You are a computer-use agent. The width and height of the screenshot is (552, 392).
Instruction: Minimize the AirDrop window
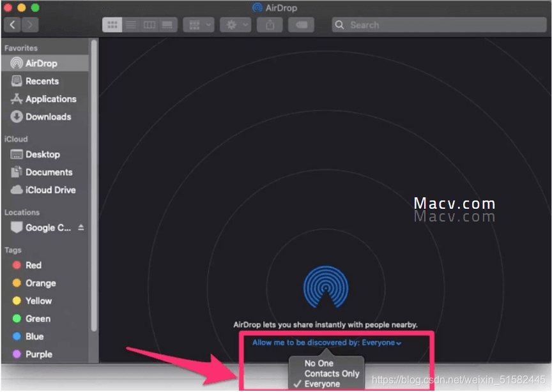click(22, 8)
